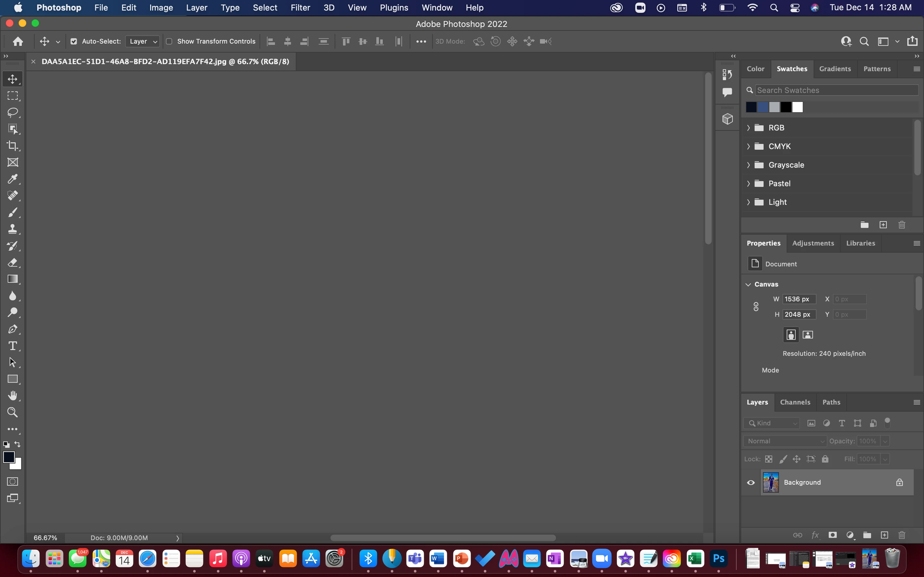Select the Clone Stamp tool
Image resolution: width=924 pixels, height=577 pixels.
[x=13, y=229]
